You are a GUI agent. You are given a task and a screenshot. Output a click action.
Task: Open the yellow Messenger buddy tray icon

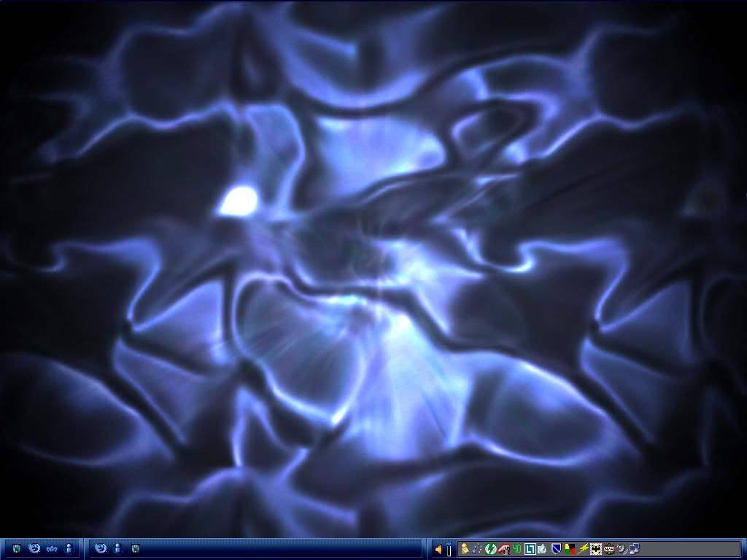coord(465,549)
